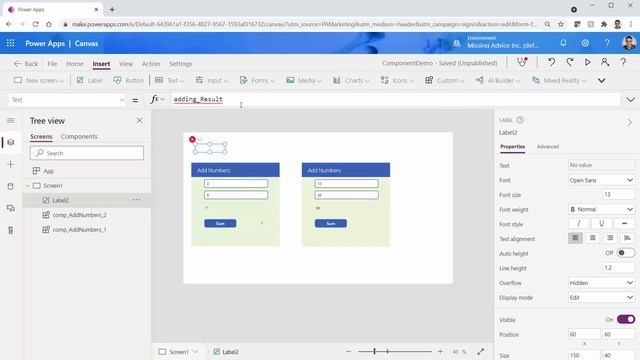Click the Share person icon
The width and height of the screenshot is (640, 360).
tap(605, 62)
